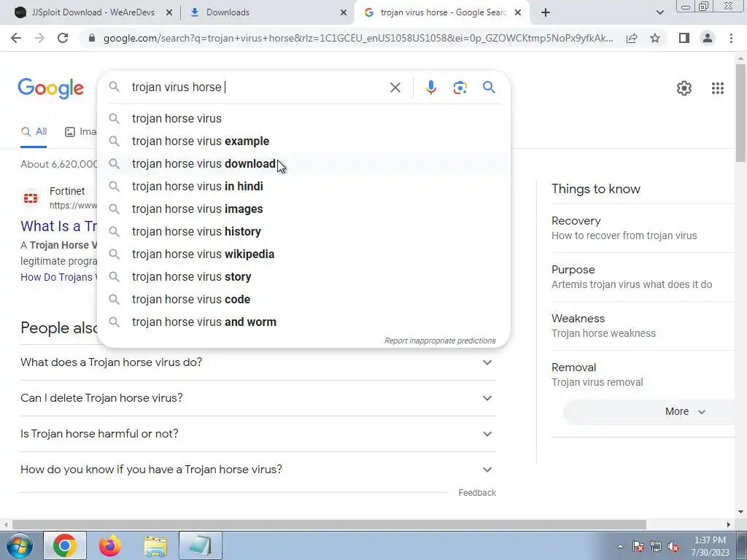
Task: Open the Chrome three-dot menu
Action: pos(731,38)
